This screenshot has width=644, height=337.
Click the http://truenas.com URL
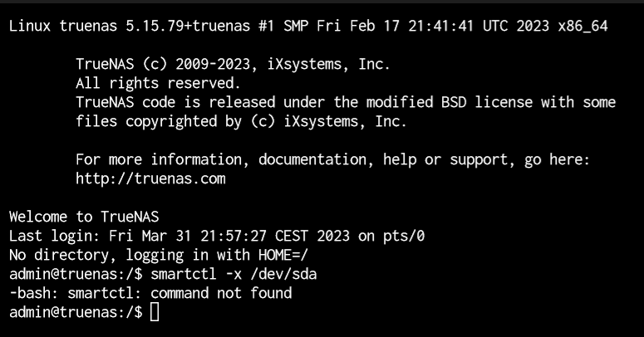click(150, 178)
